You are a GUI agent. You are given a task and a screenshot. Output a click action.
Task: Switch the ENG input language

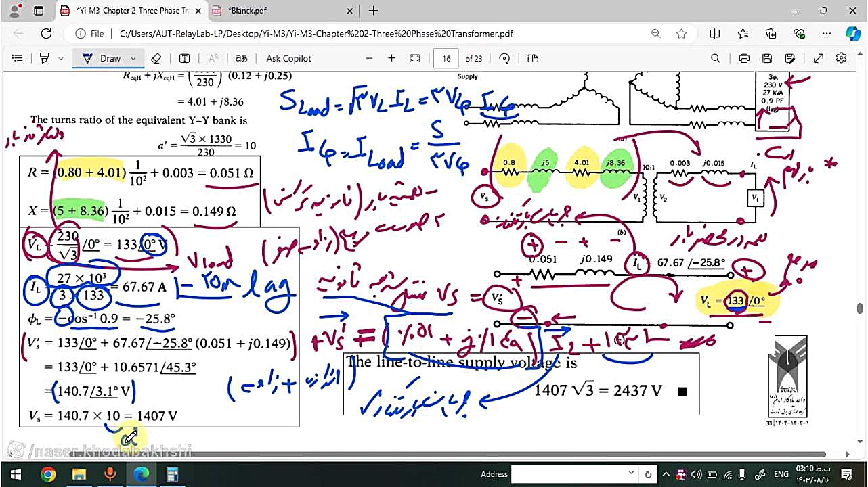point(781,474)
